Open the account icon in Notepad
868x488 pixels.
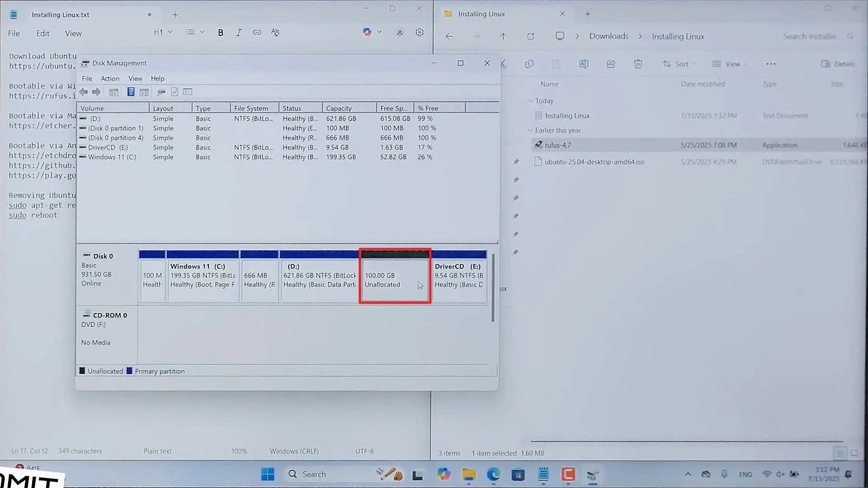click(x=400, y=33)
